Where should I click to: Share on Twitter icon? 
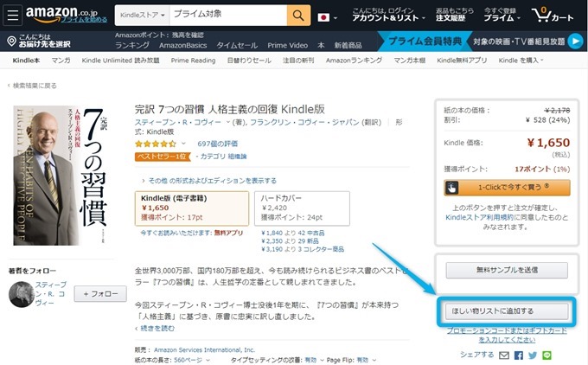pyautogui.click(x=533, y=355)
